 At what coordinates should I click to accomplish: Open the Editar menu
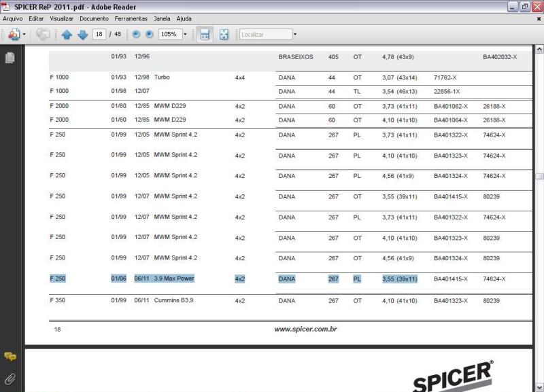tap(36, 19)
